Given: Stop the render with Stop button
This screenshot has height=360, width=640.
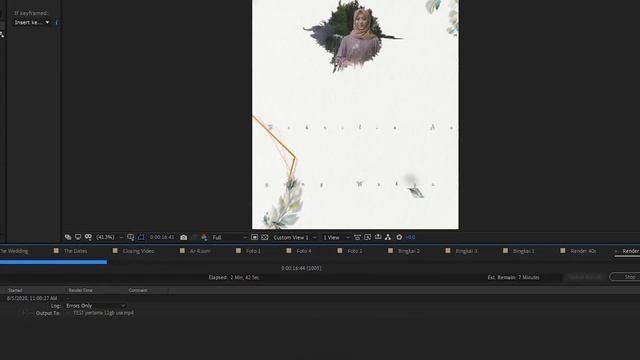Looking at the screenshot, I should pos(625,277).
